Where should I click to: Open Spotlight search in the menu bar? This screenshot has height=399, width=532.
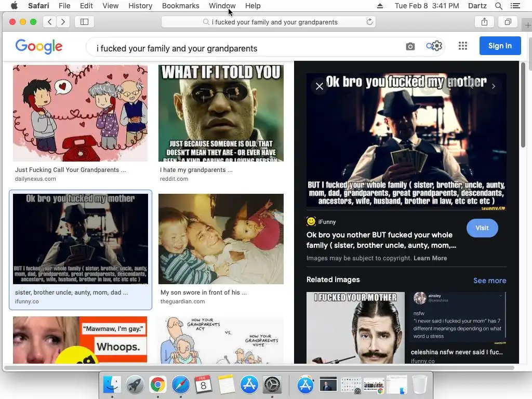point(498,6)
